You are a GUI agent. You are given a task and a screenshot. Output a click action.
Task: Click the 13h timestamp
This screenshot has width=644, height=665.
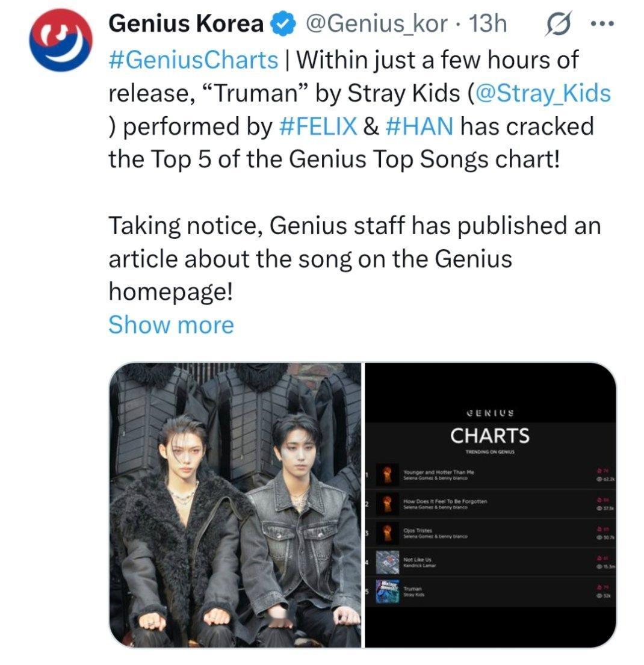tap(488, 23)
